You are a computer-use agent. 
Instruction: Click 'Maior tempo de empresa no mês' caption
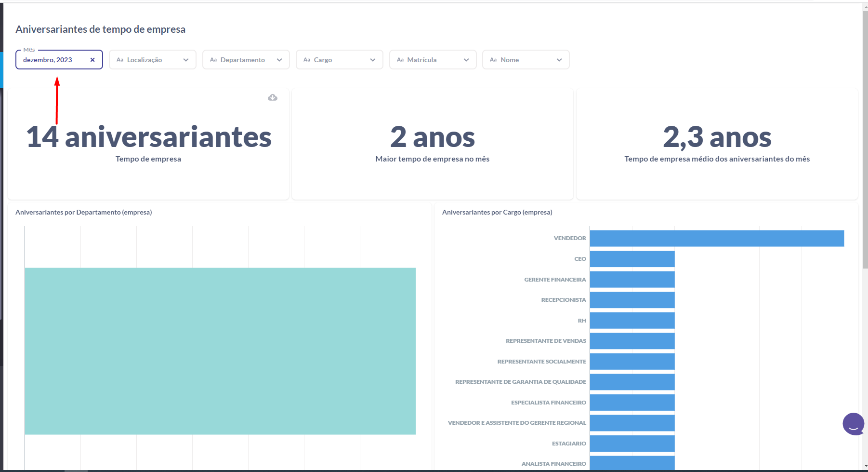[433, 159]
